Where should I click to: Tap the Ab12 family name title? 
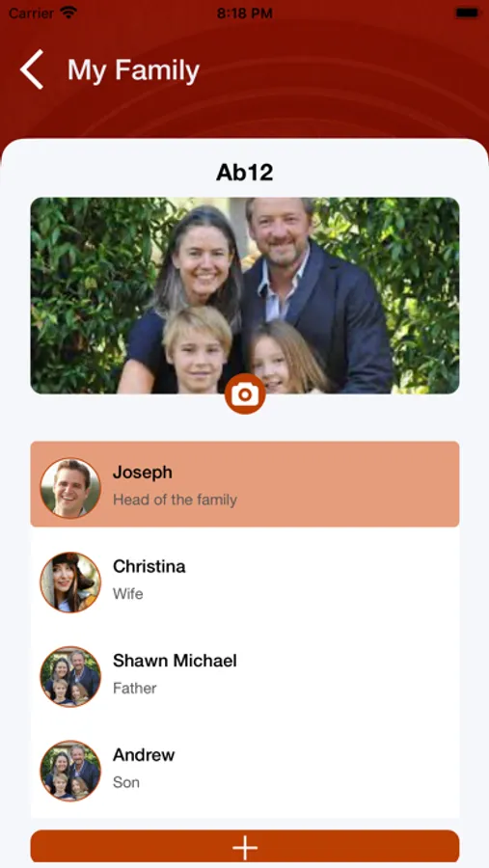click(245, 173)
